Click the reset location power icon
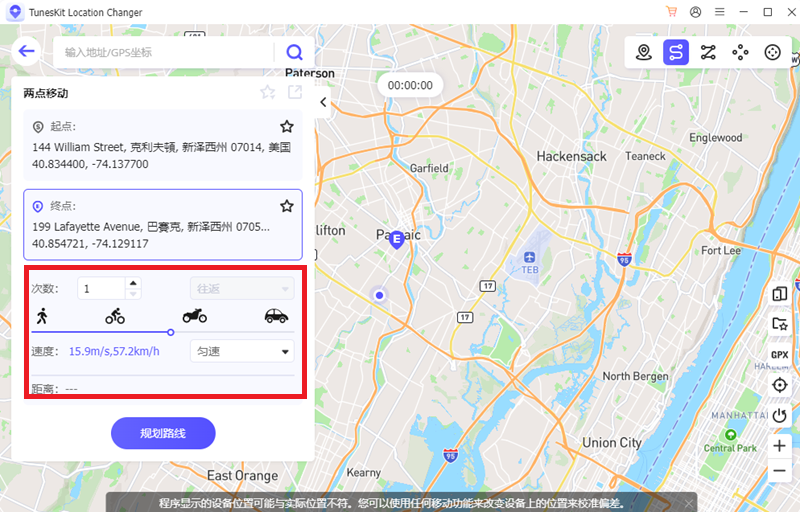The image size is (800, 512). [x=780, y=416]
